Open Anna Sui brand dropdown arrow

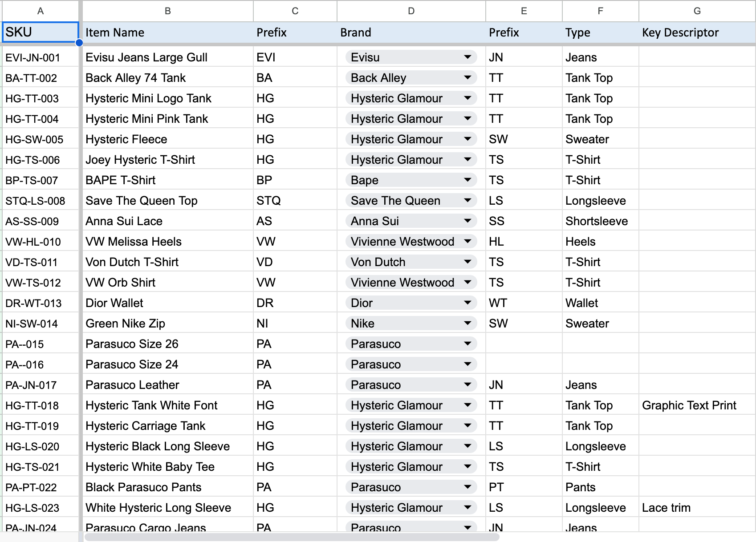tap(467, 221)
